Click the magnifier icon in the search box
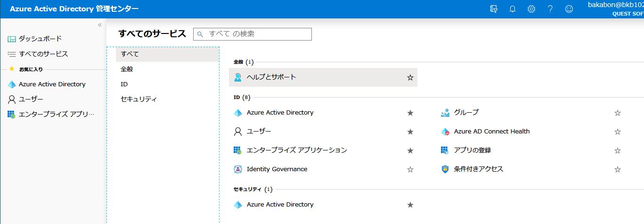Image resolution: width=644 pixels, height=224 pixels. click(x=200, y=34)
